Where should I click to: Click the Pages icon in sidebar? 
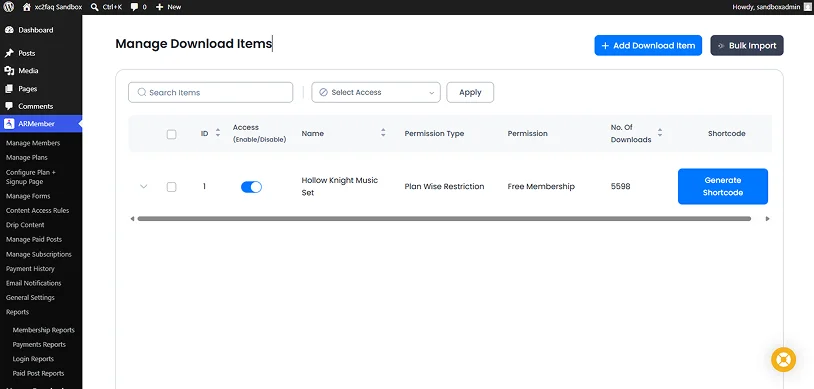9,89
